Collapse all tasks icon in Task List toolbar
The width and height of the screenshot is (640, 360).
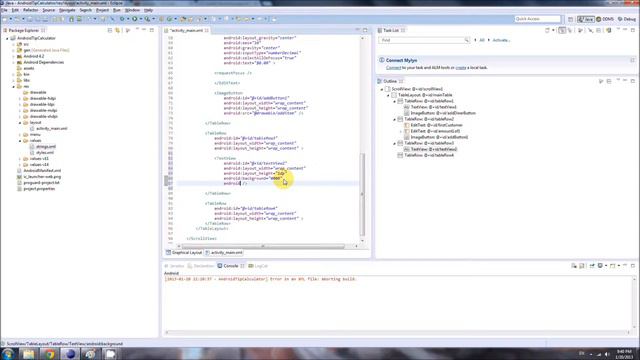tap(598, 30)
